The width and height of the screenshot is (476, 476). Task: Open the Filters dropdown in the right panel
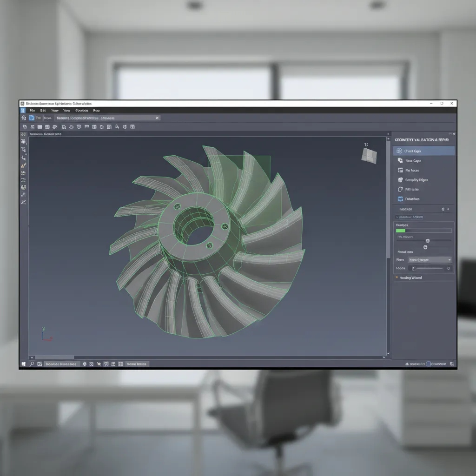[x=430, y=259]
